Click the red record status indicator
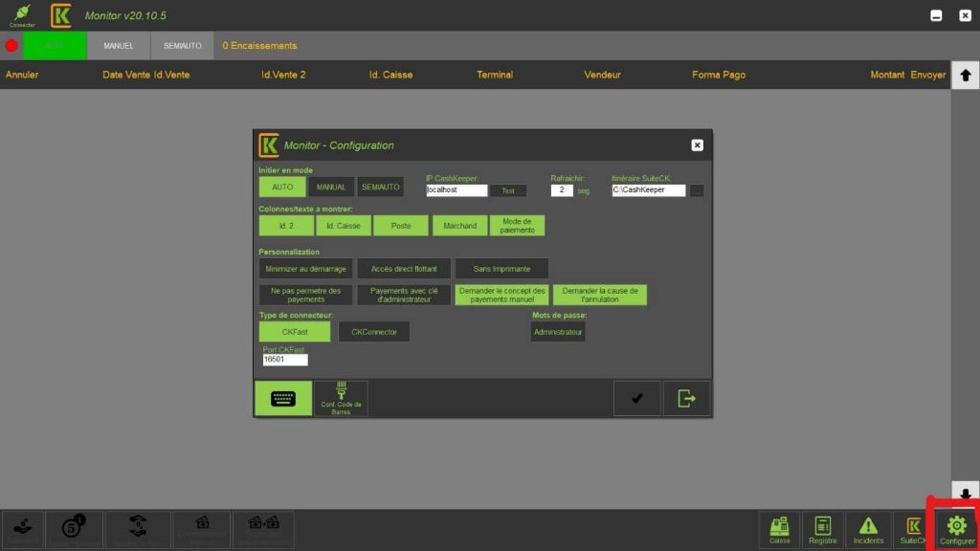Viewport: 980px width, 551px height. tap(11, 46)
